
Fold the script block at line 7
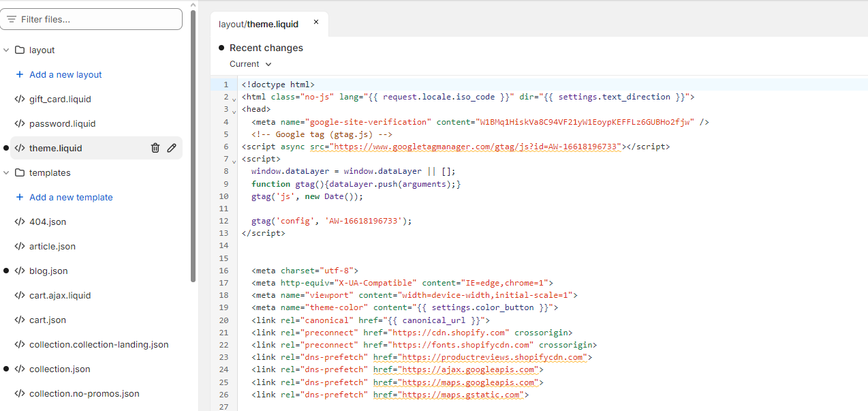[x=234, y=160]
